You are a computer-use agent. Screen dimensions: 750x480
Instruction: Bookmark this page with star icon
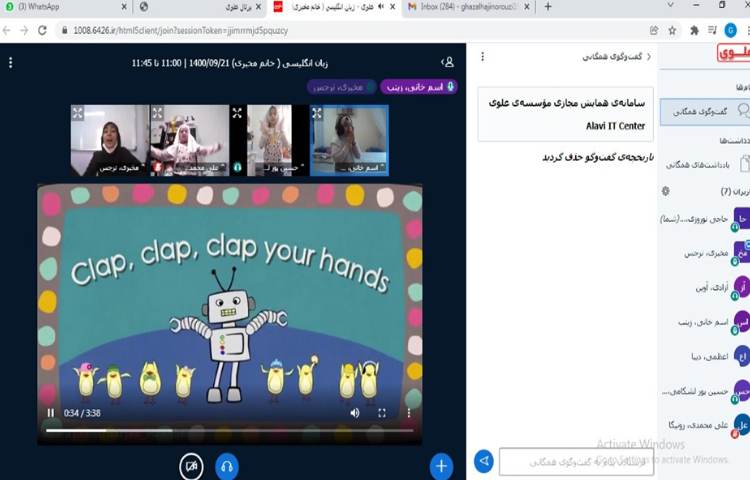[672, 31]
